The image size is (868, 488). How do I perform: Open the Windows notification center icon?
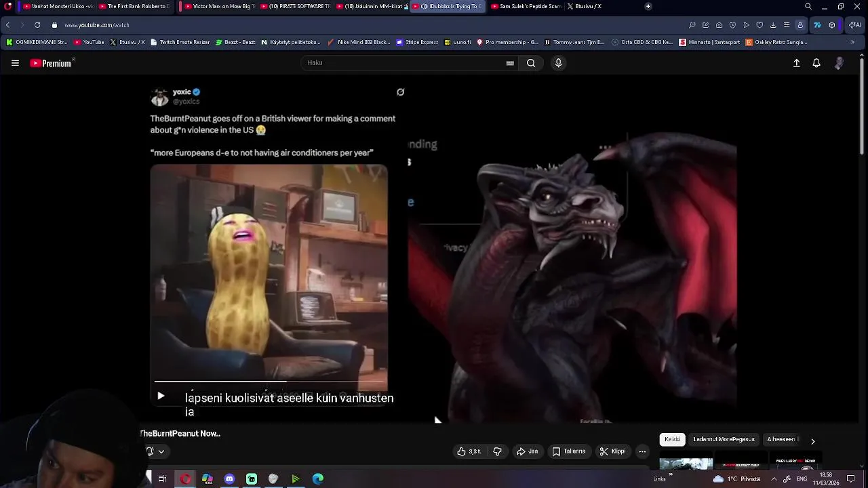click(851, 479)
